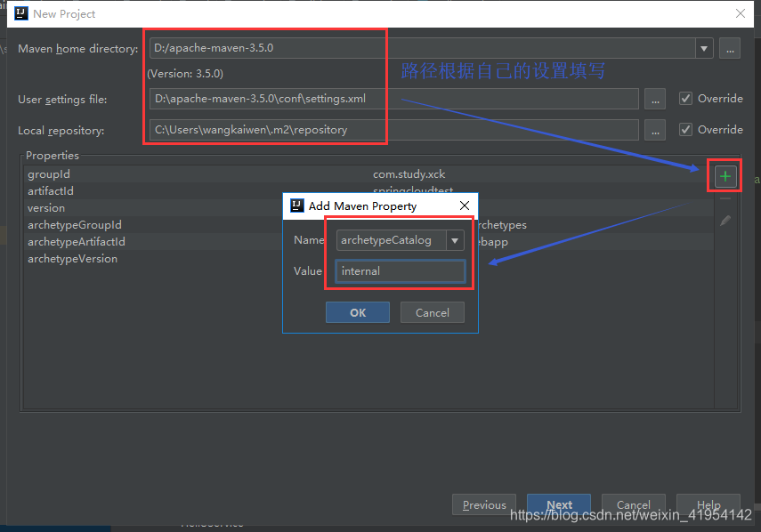Click the green plus add property icon

[725, 176]
